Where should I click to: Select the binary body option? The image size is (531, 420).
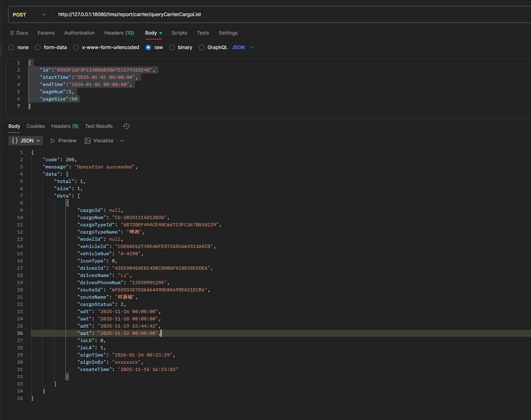tap(172, 47)
